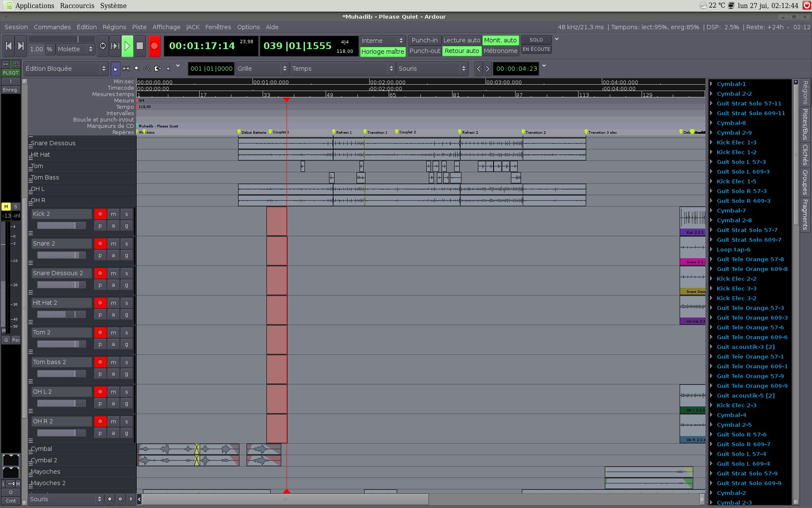Adjust the Hit Hat 2 gain fader
The image size is (812, 508).
pyautogui.click(x=61, y=315)
